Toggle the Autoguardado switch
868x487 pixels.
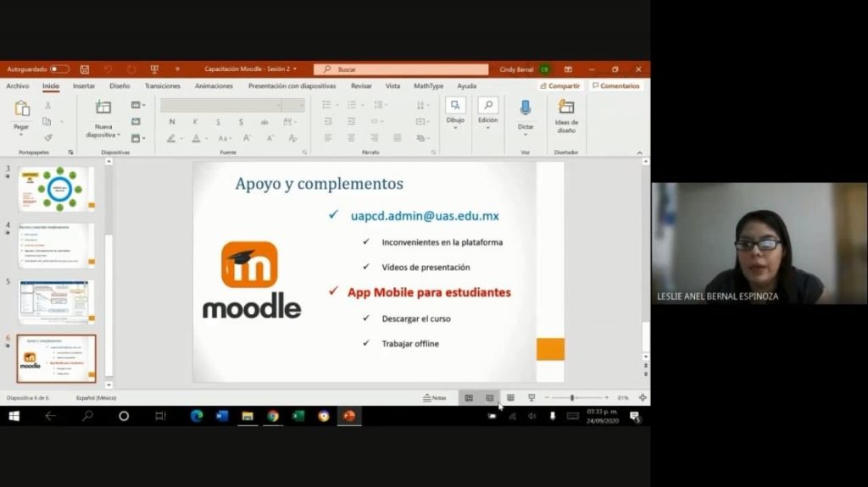59,69
